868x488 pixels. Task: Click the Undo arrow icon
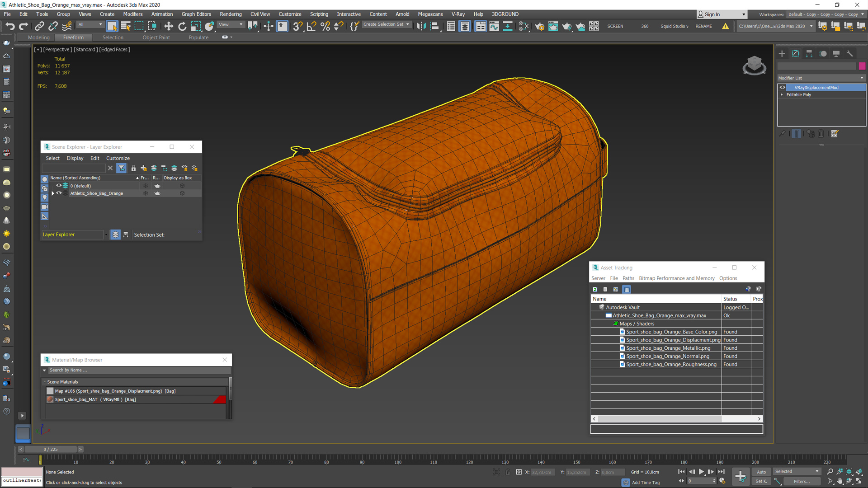(x=10, y=26)
